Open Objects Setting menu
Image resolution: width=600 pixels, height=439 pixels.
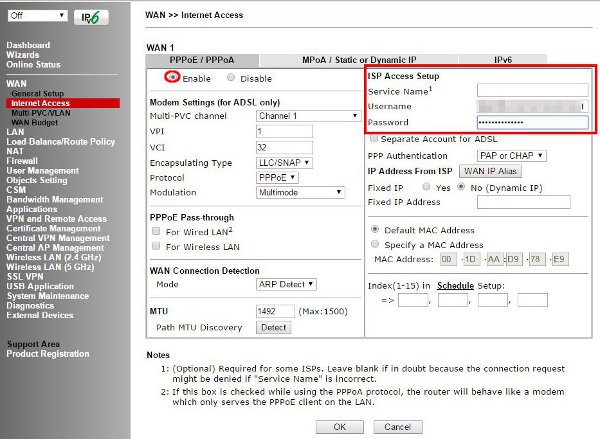(37, 180)
